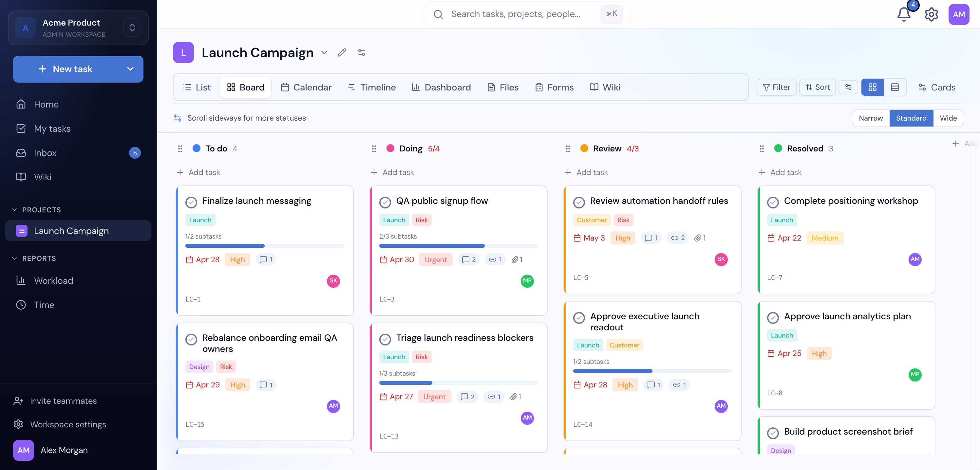Screen dimensions: 980x470
Task: Open the Cards display options
Action: pyautogui.click(x=937, y=87)
